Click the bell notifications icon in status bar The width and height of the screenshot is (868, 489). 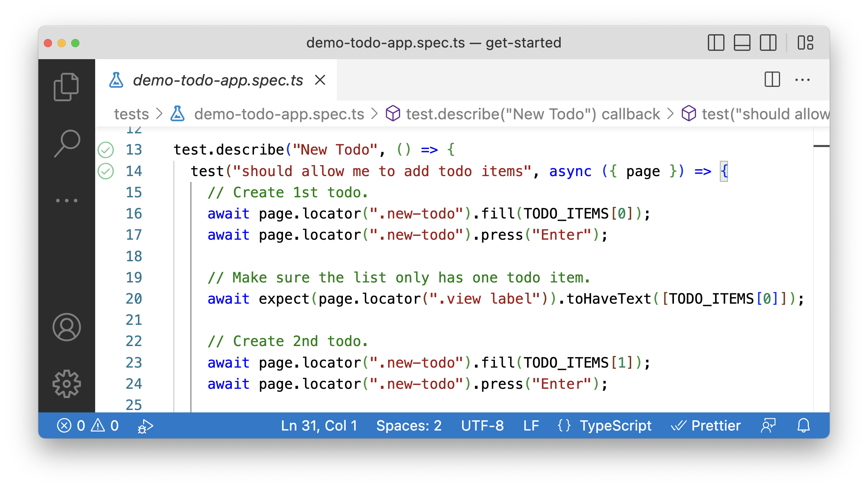click(x=804, y=425)
